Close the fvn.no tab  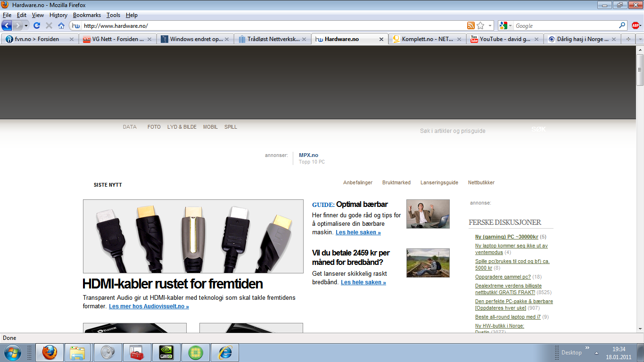[72, 39]
